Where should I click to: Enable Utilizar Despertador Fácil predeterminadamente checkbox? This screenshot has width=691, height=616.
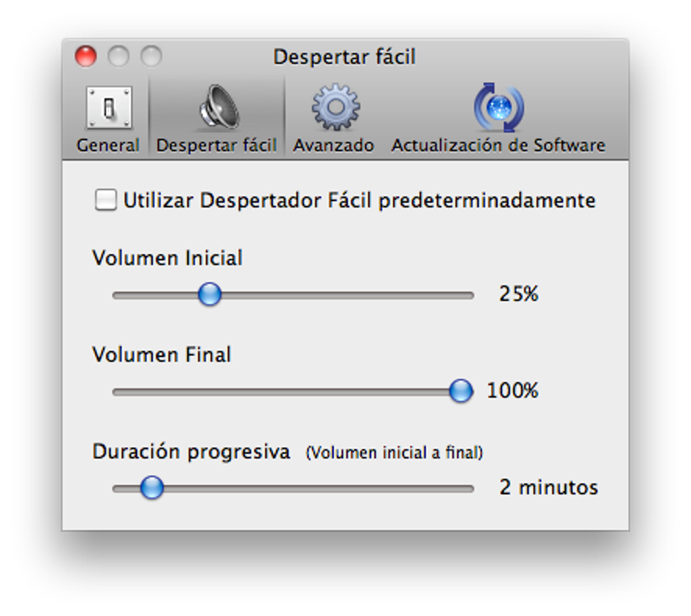[106, 200]
